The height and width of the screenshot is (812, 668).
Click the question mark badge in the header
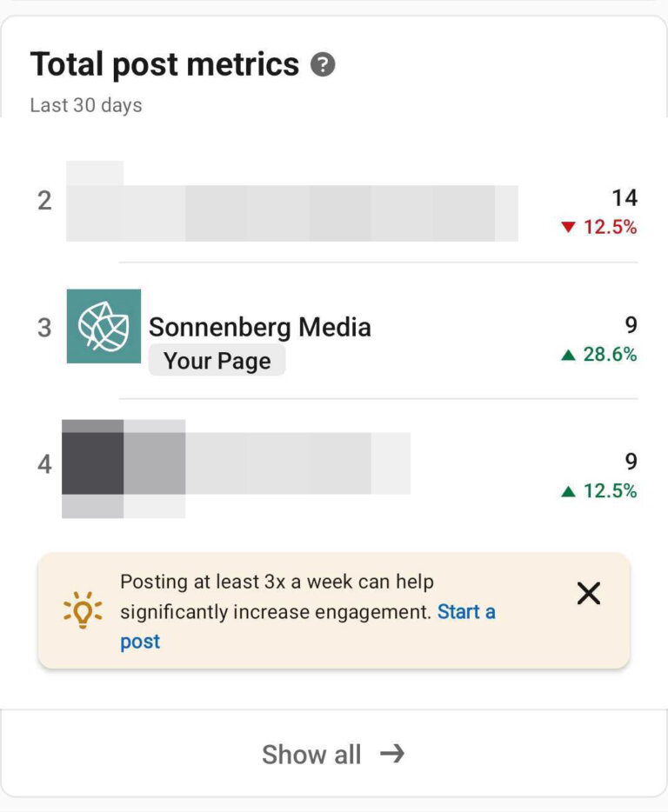pyautogui.click(x=322, y=64)
